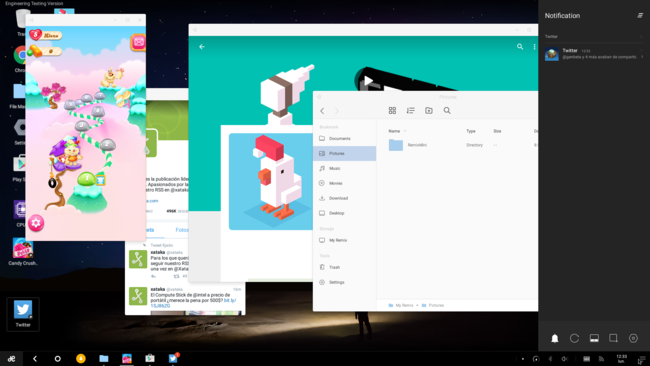Open the Twitter notification entry
Image resolution: width=650 pixels, height=366 pixels.
(594, 54)
